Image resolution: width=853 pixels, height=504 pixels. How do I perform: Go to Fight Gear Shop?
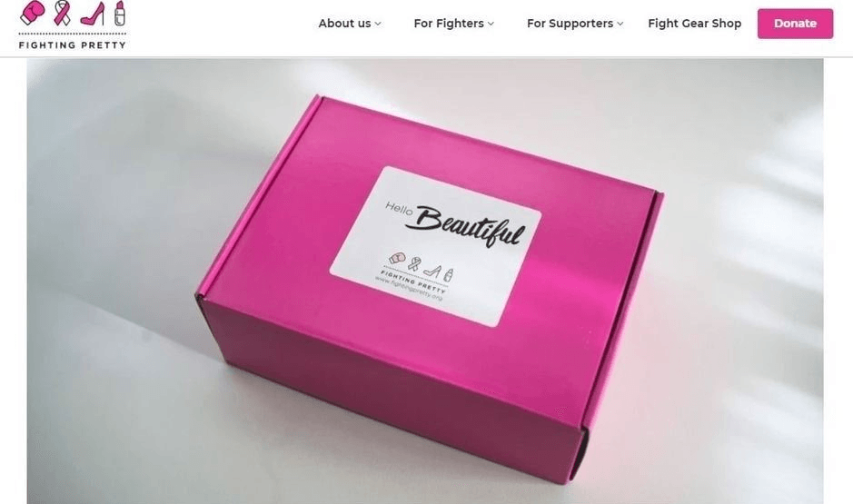pyautogui.click(x=695, y=24)
